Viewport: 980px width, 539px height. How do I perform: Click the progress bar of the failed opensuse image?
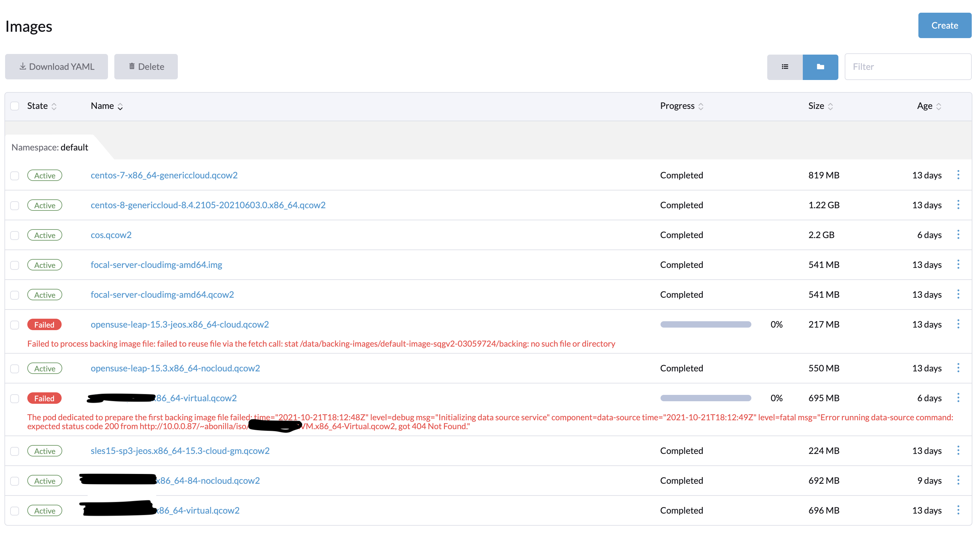pos(706,324)
